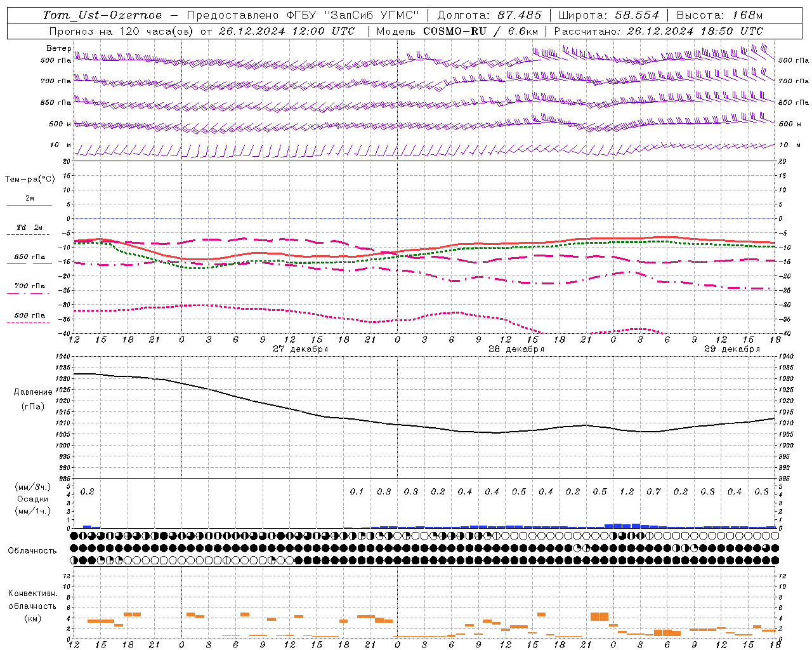Click the 0.7 precipitation value
The image size is (812, 650).
click(653, 491)
